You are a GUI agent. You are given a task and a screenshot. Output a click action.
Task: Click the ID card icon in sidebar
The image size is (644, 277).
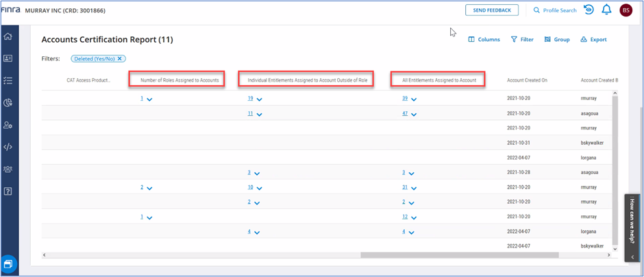pos(8,58)
